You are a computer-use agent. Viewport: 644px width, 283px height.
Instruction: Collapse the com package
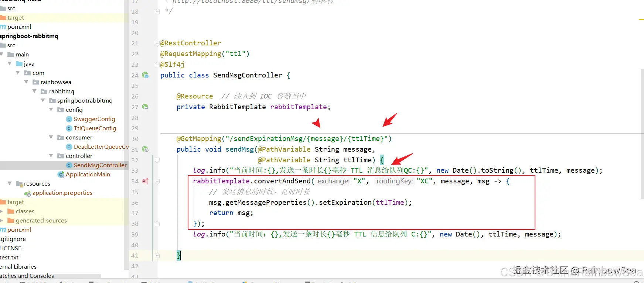18,73
